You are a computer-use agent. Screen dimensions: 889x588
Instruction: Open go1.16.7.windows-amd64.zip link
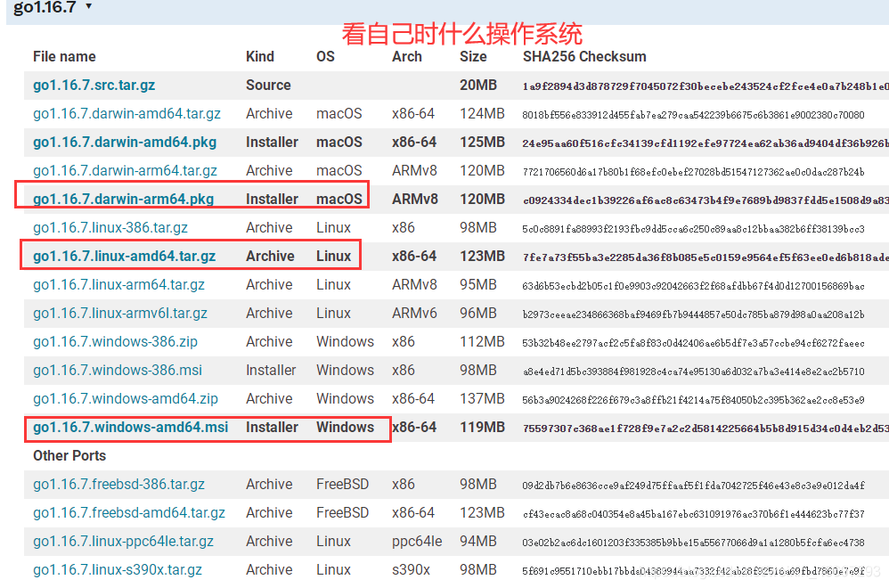point(126,398)
